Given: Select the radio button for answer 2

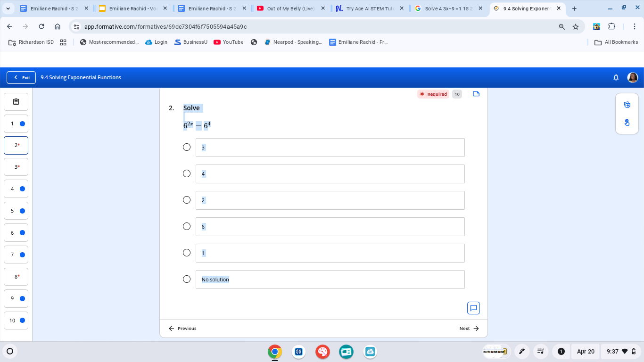Looking at the screenshot, I should pos(187,200).
